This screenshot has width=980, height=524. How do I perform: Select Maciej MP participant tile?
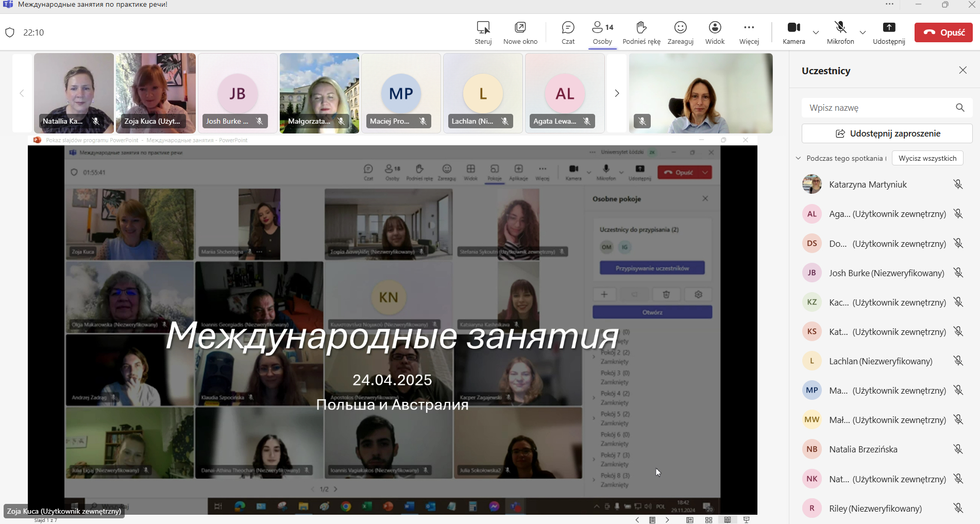pyautogui.click(x=401, y=93)
